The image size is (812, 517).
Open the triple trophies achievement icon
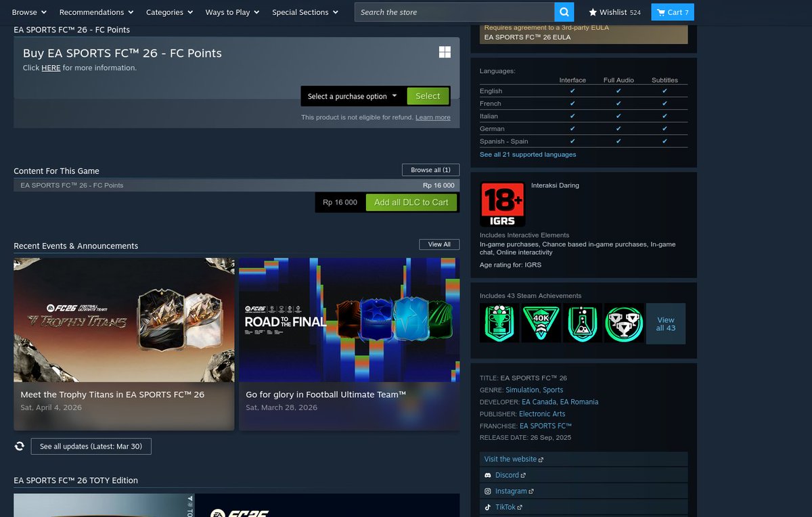[624, 323]
